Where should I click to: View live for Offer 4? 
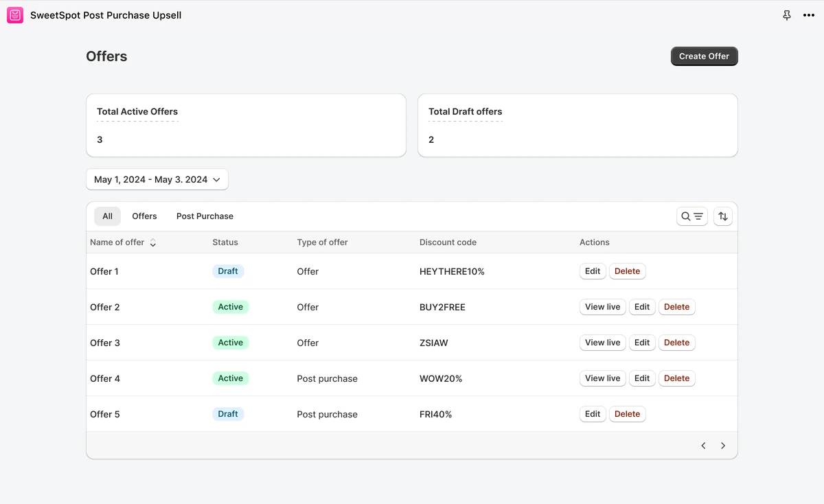pos(603,378)
